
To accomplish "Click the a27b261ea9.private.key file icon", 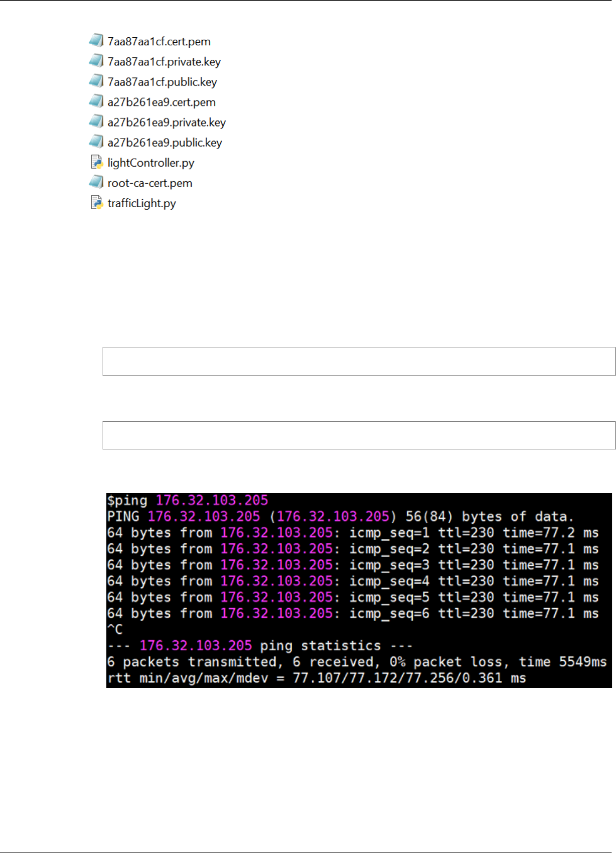I will coord(96,121).
